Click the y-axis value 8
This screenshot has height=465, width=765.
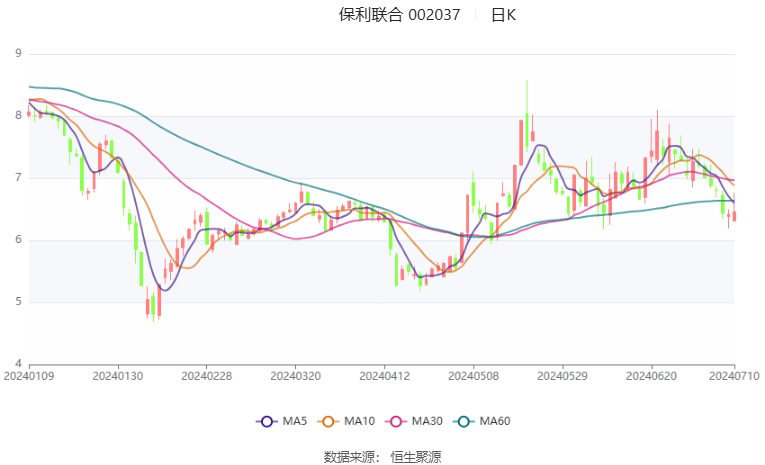[19, 115]
